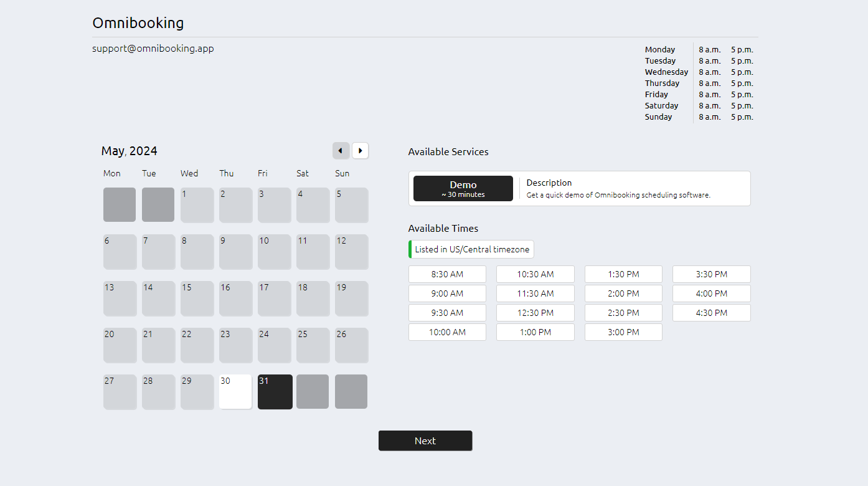Select date 19 in May

coord(351,298)
